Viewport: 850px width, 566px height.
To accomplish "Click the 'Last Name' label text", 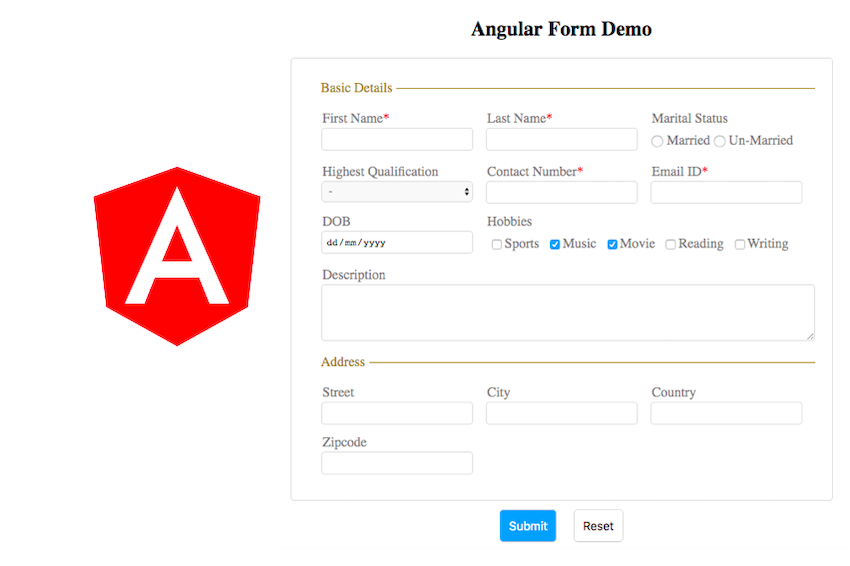I will (x=516, y=118).
